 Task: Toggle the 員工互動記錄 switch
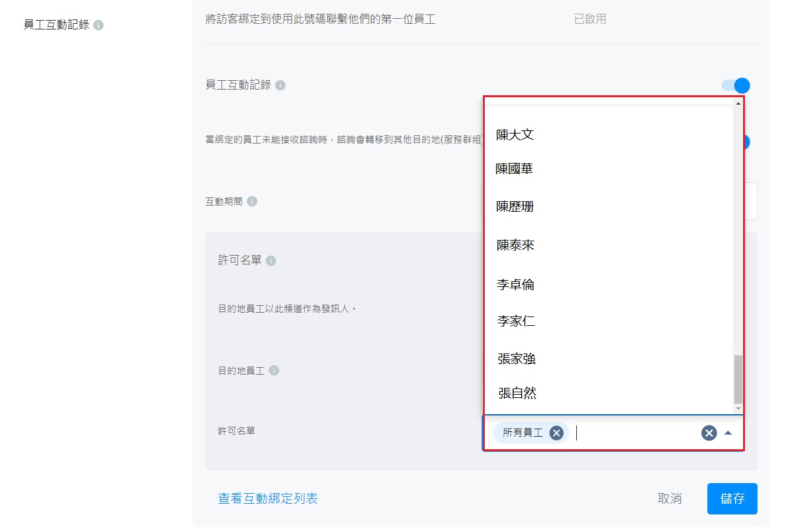click(735, 86)
